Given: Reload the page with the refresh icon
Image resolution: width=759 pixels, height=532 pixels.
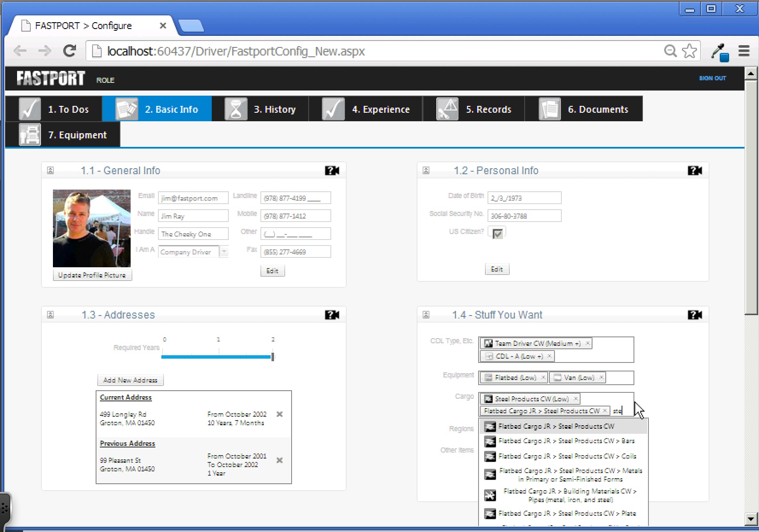Looking at the screenshot, I should click(x=70, y=51).
